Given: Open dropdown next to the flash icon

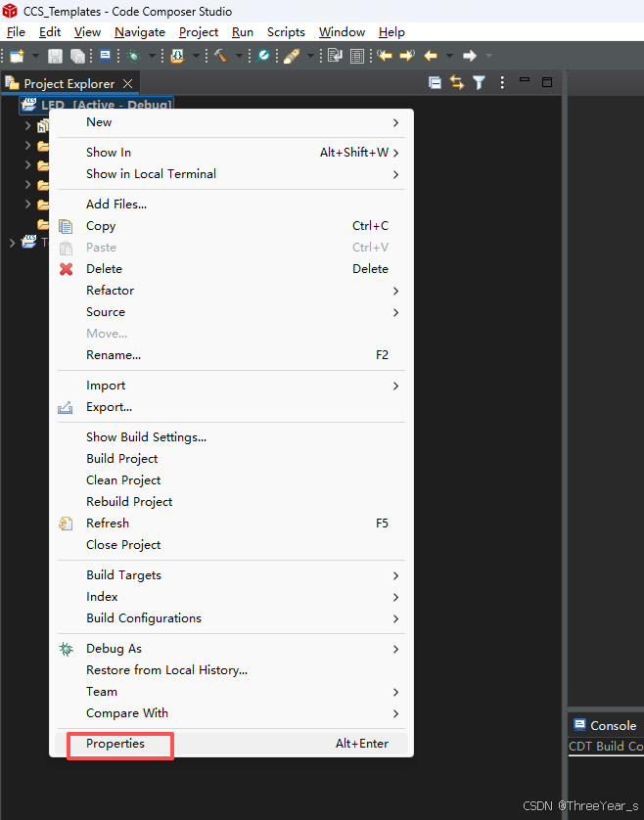Looking at the screenshot, I should pyautogui.click(x=196, y=56).
